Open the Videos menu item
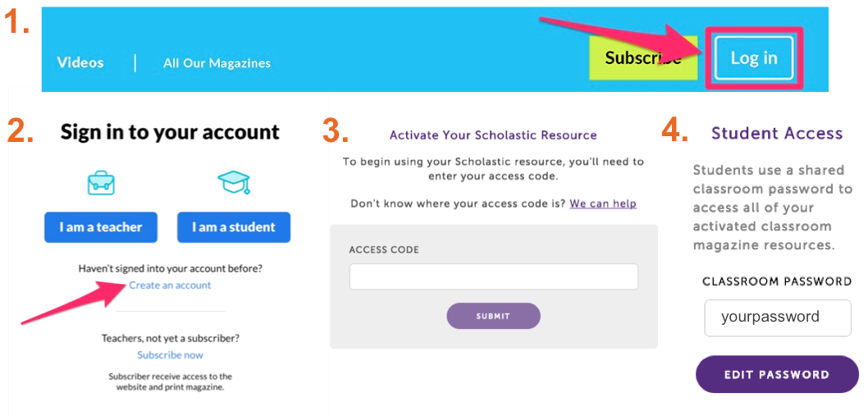This screenshot has height=416, width=868. 80,62
